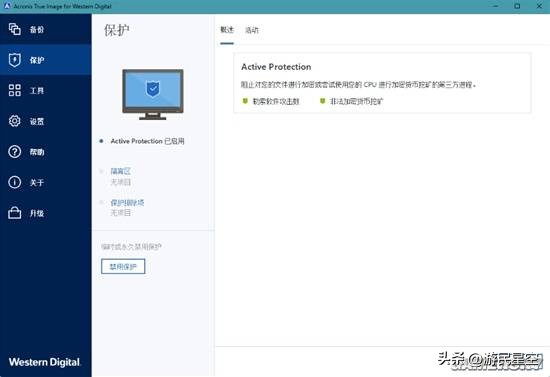Open the 设置 gear icon

tap(14, 121)
